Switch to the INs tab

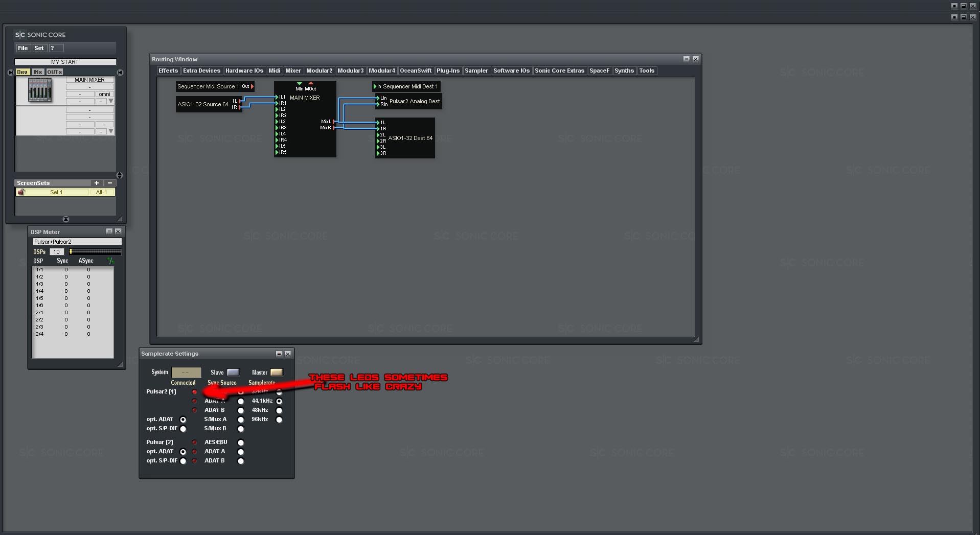click(38, 72)
